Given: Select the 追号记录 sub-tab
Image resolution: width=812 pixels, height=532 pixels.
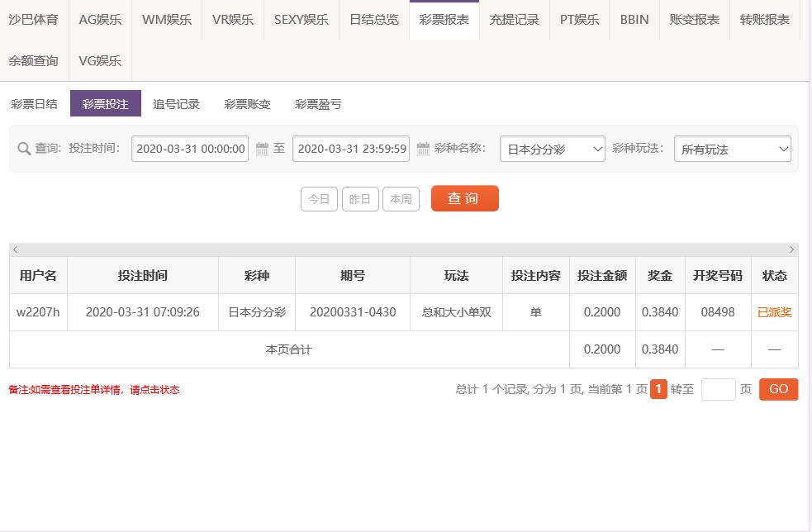Looking at the screenshot, I should [176, 103].
